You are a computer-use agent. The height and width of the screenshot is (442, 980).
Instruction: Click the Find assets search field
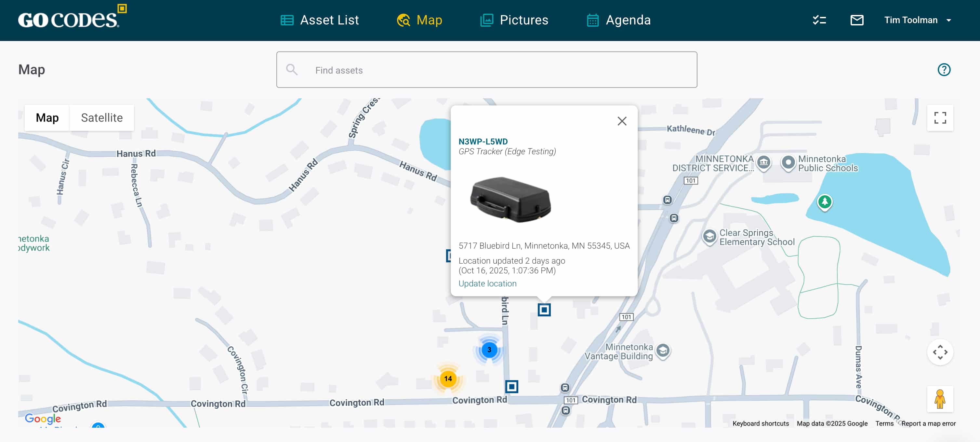[x=486, y=70]
